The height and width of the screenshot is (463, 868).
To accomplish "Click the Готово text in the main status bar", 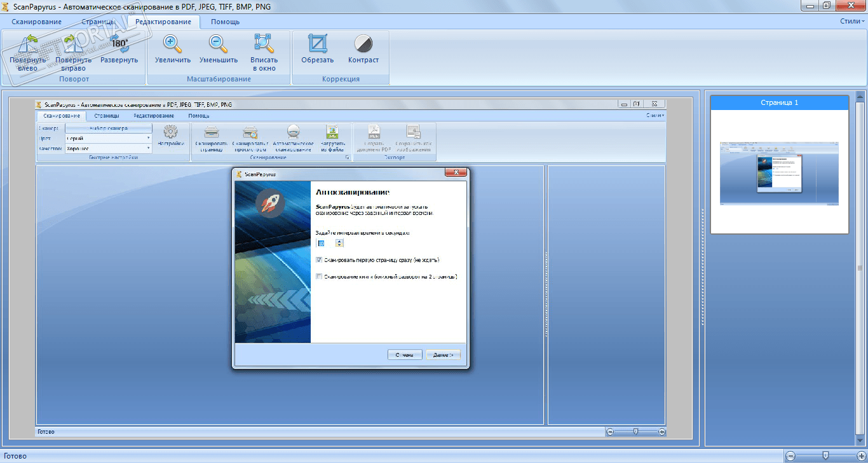I will coord(14,456).
